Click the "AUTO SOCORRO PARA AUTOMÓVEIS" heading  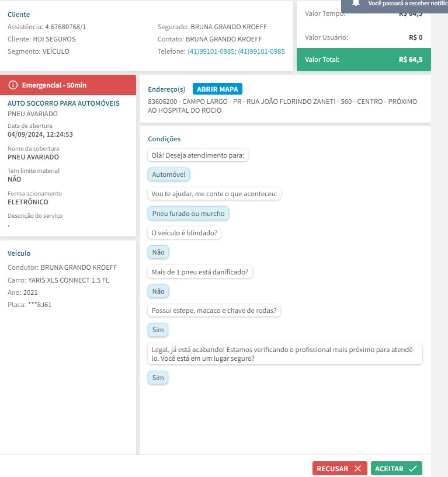pyautogui.click(x=64, y=103)
